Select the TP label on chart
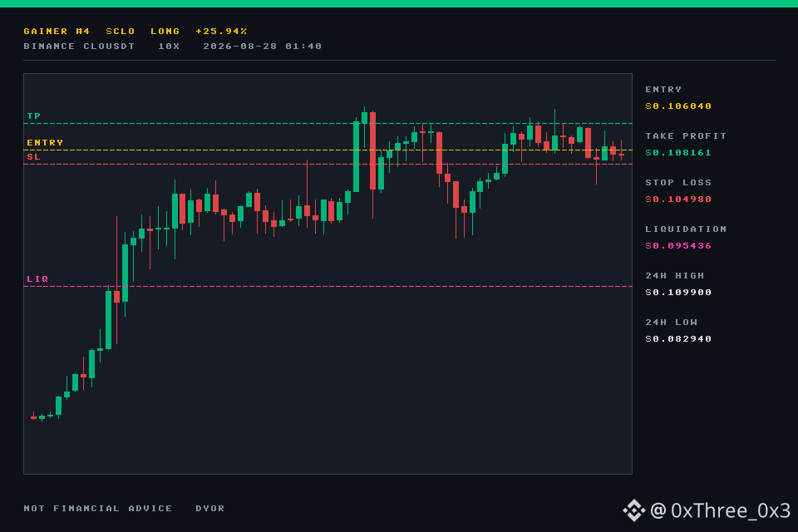This screenshot has height=532, width=798. (x=33, y=116)
